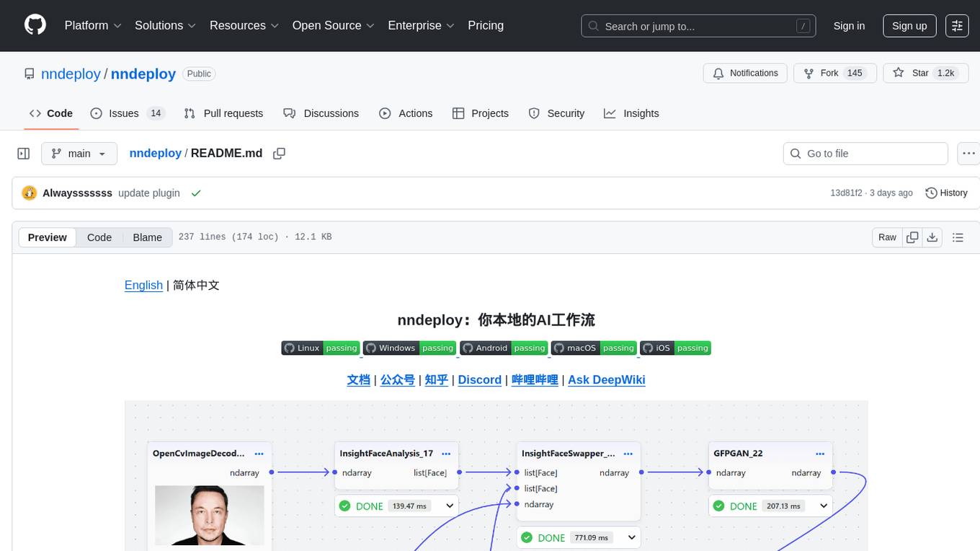Click the Windows passing badge

pyautogui.click(x=409, y=348)
